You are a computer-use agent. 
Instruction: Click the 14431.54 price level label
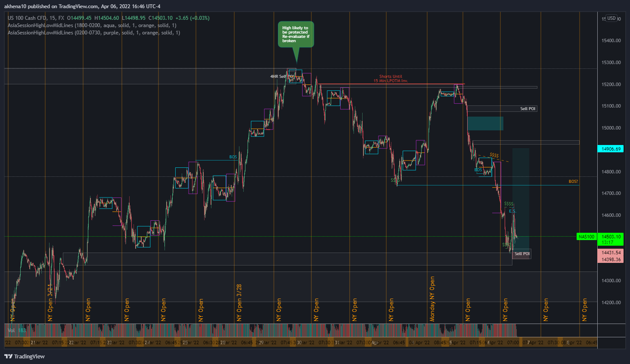611,253
